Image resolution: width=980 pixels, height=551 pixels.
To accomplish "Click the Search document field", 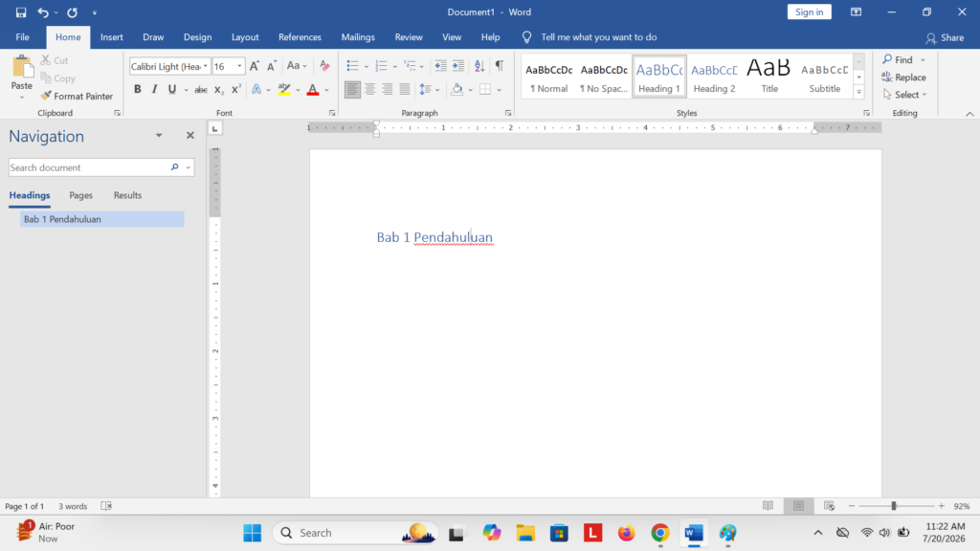I will click(x=89, y=167).
